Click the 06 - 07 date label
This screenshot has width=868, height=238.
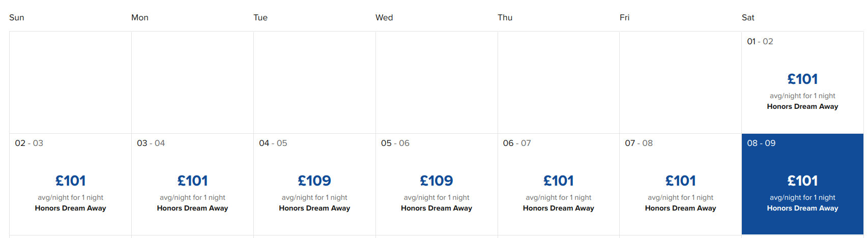[517, 143]
